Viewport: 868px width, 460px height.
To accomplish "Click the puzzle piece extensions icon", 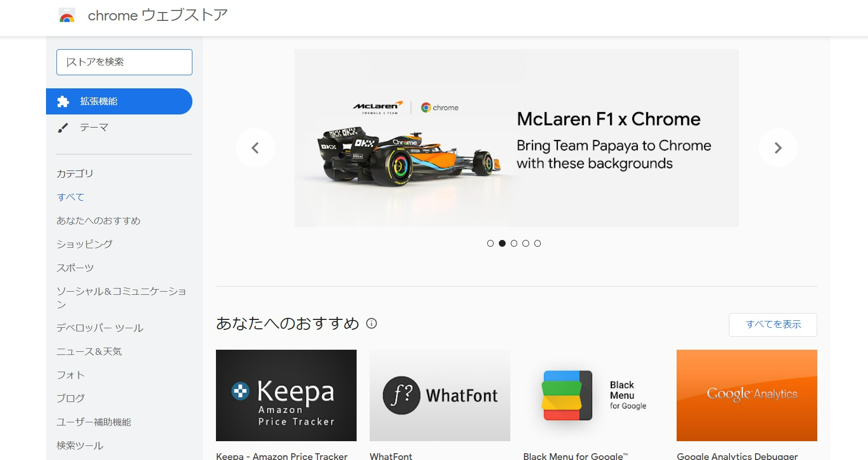I will [63, 101].
